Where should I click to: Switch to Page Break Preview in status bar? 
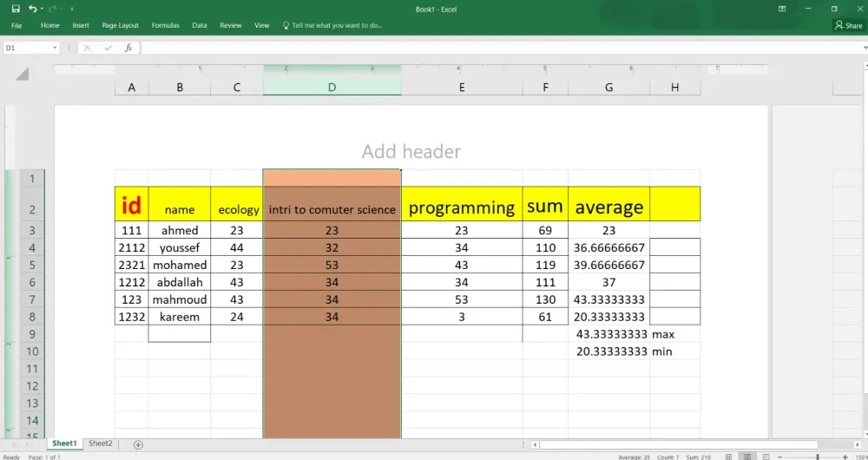tap(766, 457)
